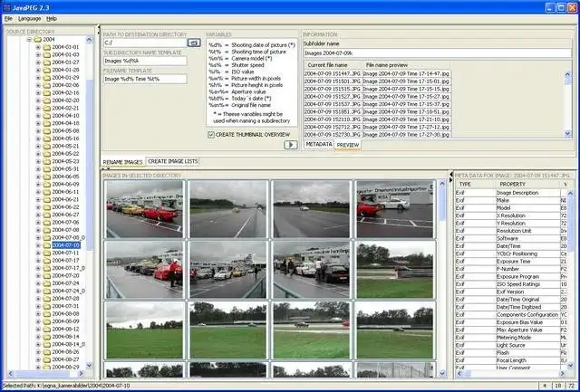This screenshot has height=392, width=580.
Task: Click the open folder icon for 2004
Action: click(38, 39)
